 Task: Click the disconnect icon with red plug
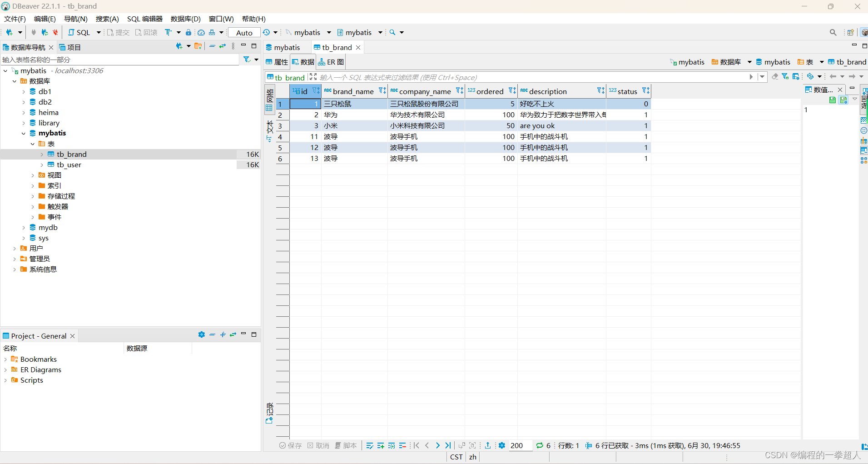[x=55, y=32]
